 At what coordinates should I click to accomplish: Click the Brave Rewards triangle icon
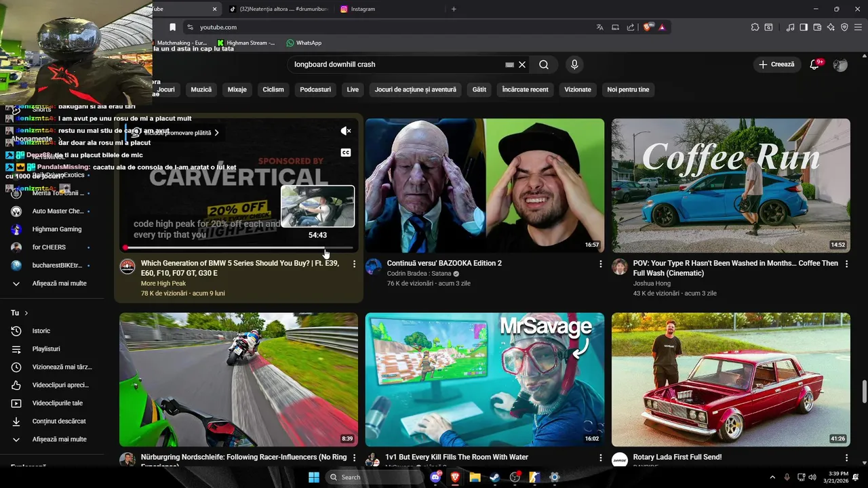pos(662,27)
